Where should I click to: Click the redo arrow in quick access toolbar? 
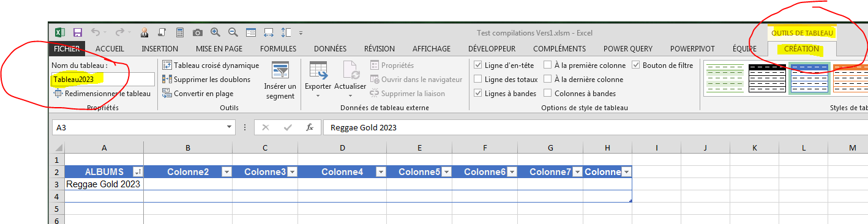point(120,32)
